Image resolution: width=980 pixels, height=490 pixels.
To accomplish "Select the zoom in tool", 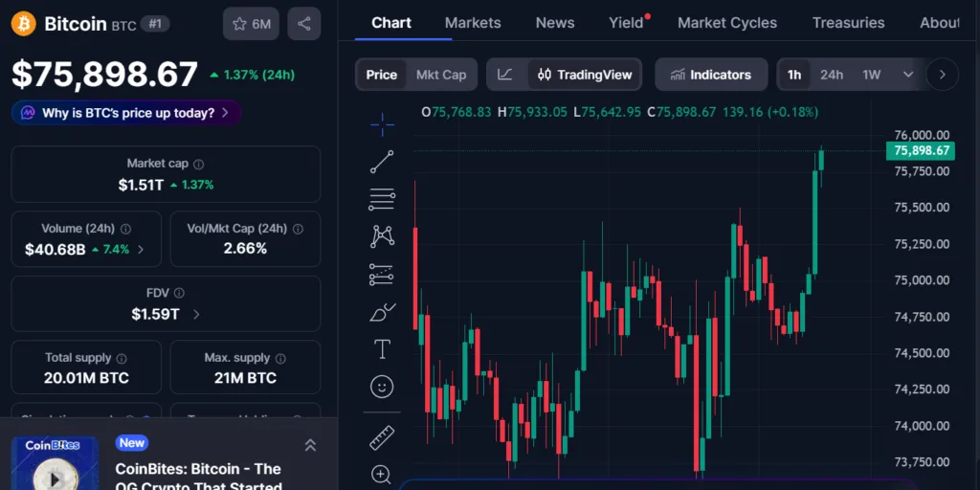I will (x=382, y=475).
